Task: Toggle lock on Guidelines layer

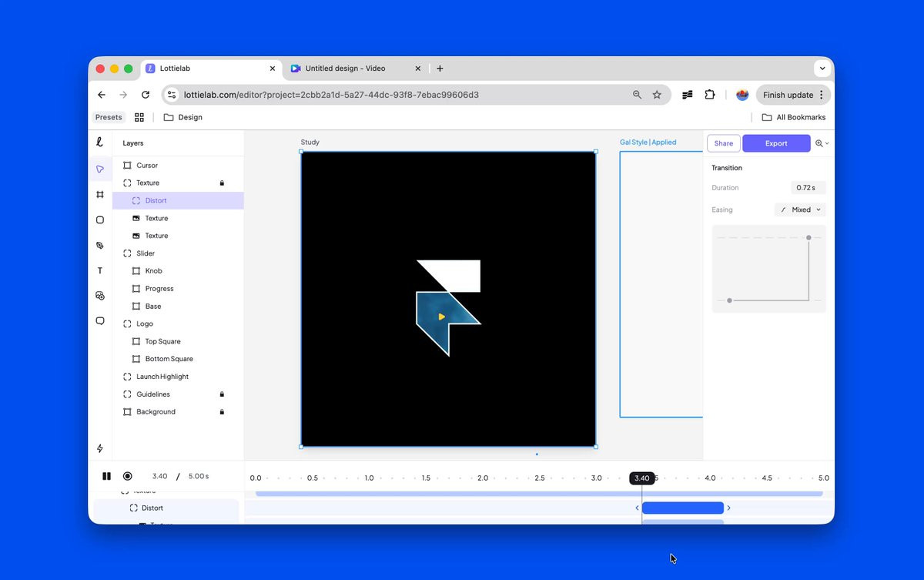Action: tap(222, 394)
